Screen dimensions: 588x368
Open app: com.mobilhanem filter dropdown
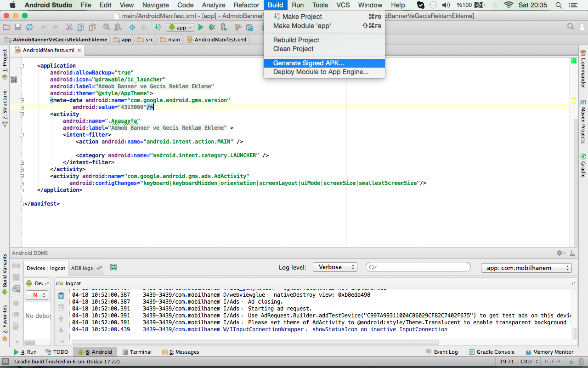pyautogui.click(x=526, y=268)
